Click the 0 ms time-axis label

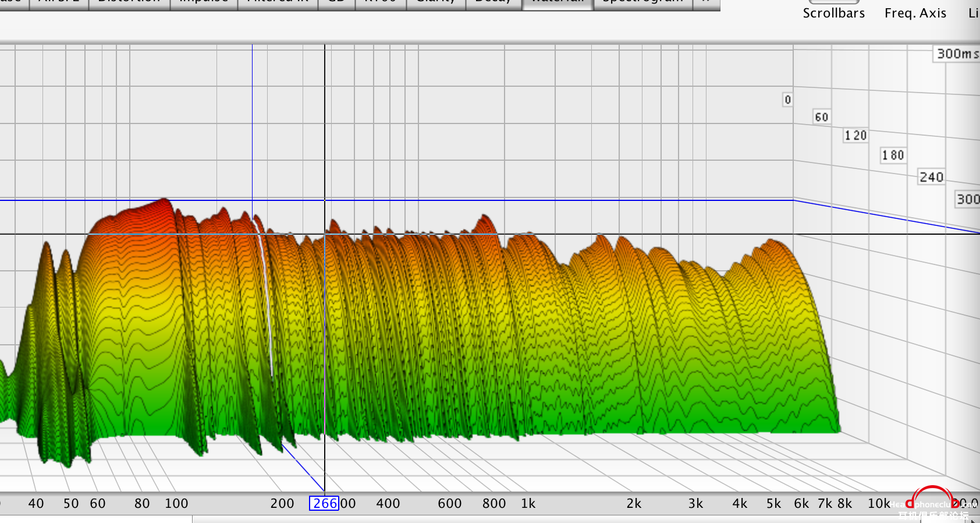click(x=787, y=100)
